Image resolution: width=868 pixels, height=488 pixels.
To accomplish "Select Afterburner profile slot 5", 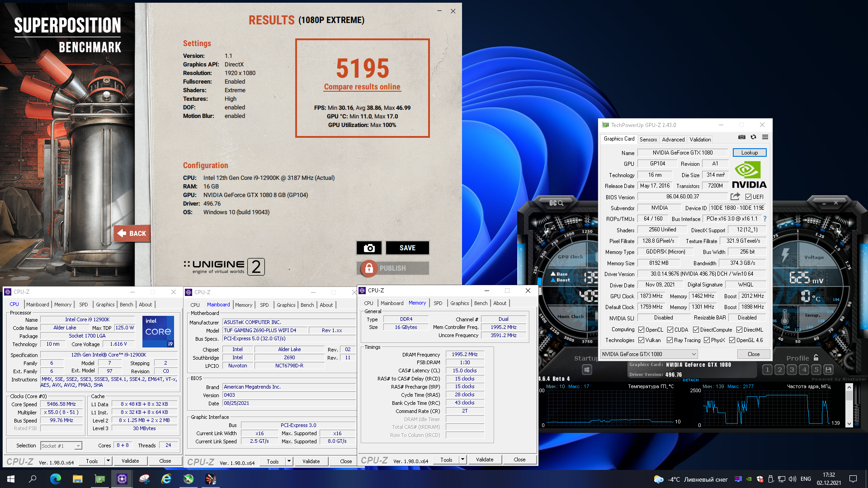I will (x=816, y=370).
